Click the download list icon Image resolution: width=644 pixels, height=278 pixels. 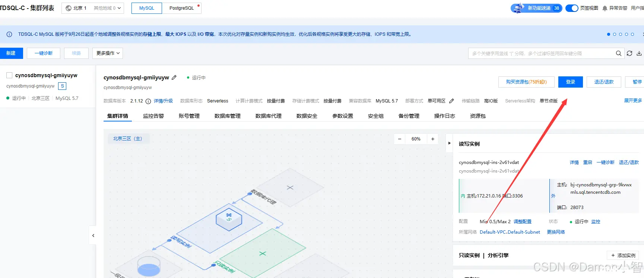coord(639,53)
